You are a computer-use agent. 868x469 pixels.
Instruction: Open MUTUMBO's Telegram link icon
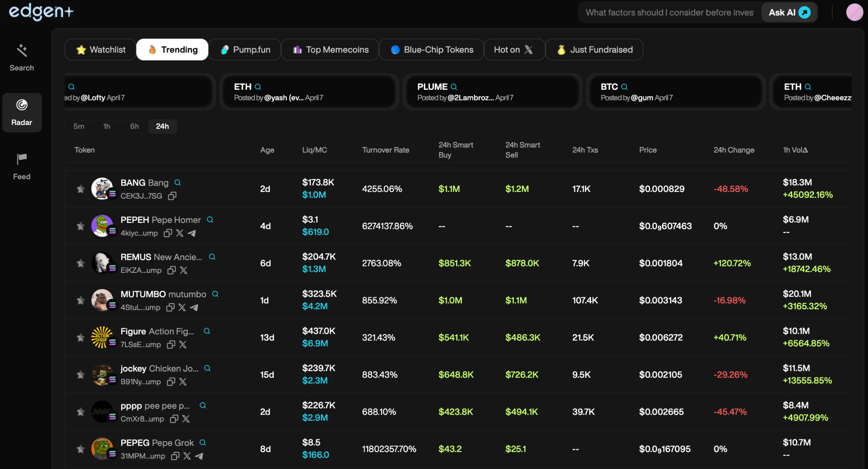[194, 308]
